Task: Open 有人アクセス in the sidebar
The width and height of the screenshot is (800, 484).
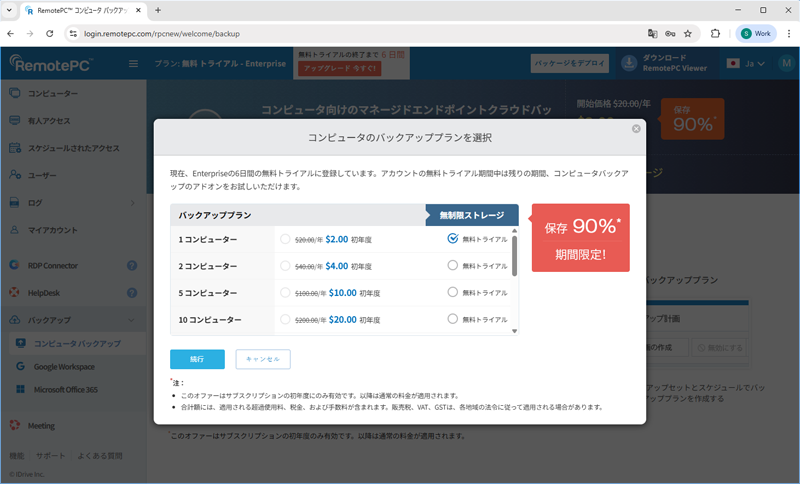Action: point(49,120)
